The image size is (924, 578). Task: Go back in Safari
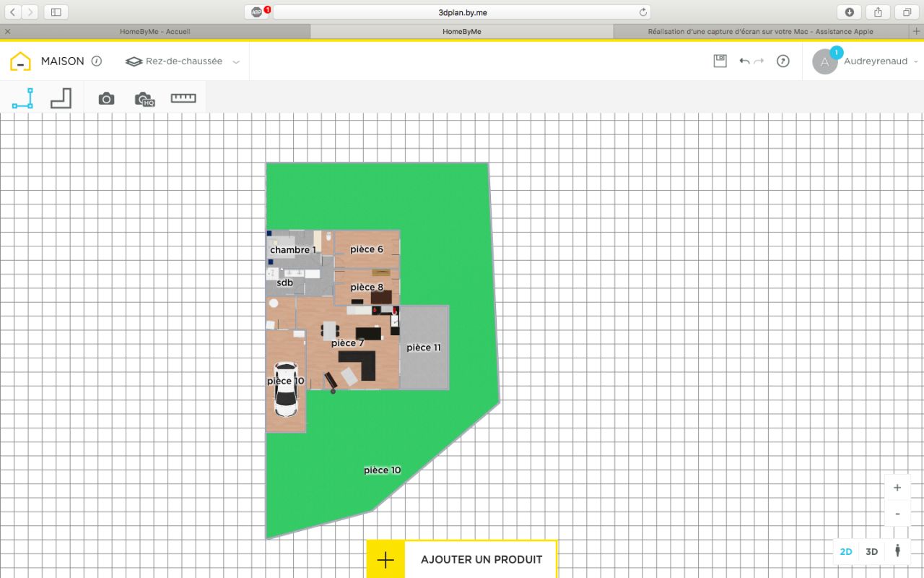pos(13,12)
